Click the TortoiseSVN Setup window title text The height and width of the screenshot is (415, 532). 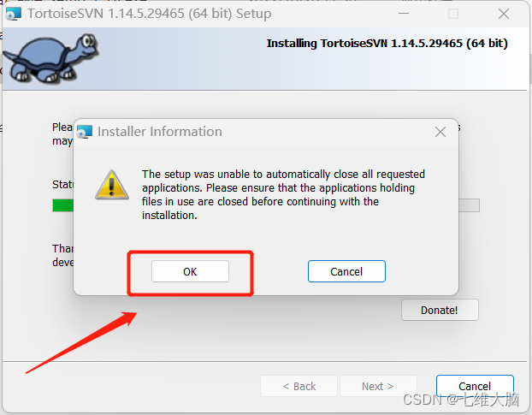pyautogui.click(x=150, y=14)
